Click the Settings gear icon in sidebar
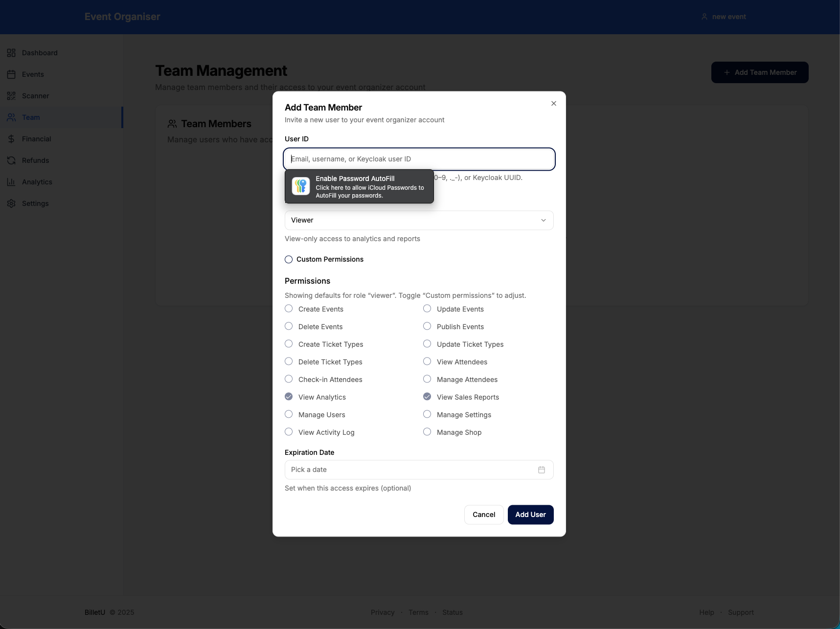Screen dimensions: 840x629 (11, 203)
